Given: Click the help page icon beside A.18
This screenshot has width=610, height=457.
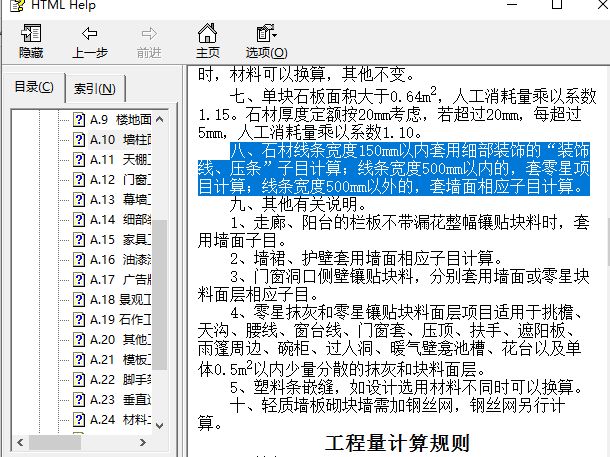Looking at the screenshot, I should click(x=79, y=299).
